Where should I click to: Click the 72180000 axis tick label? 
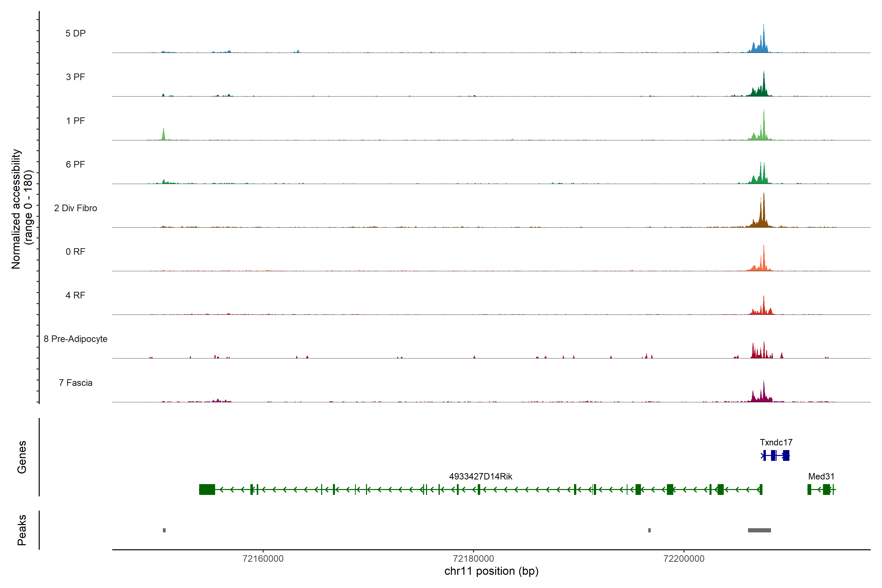[x=473, y=559]
